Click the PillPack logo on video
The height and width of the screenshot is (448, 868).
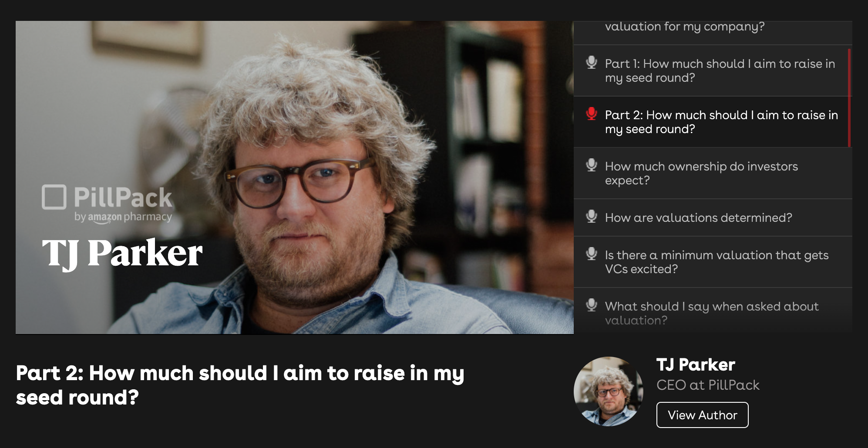(107, 204)
